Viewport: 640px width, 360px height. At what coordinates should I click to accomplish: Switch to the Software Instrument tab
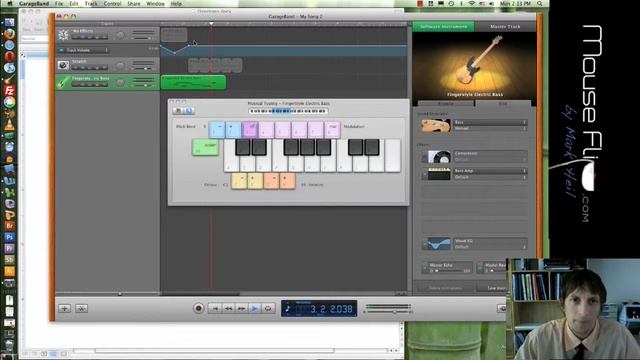443,27
